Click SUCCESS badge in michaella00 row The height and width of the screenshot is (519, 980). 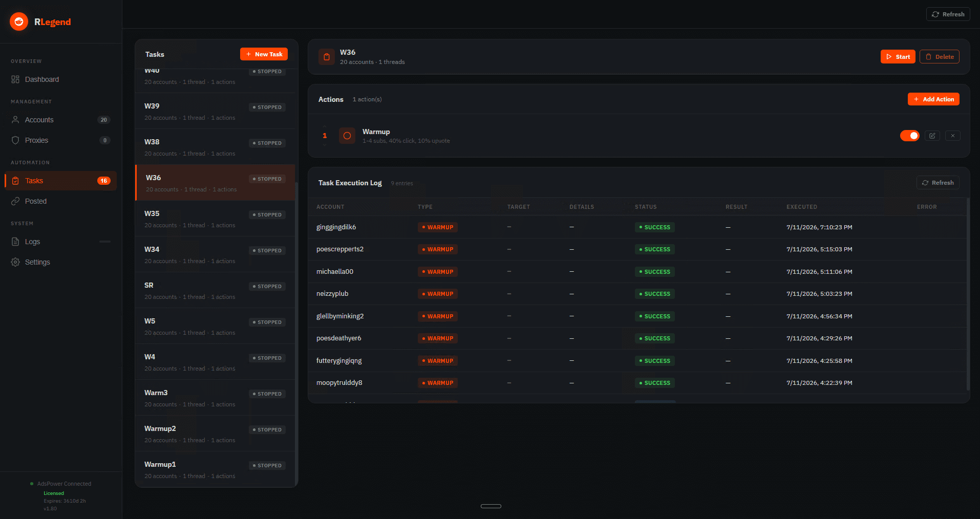click(x=655, y=272)
